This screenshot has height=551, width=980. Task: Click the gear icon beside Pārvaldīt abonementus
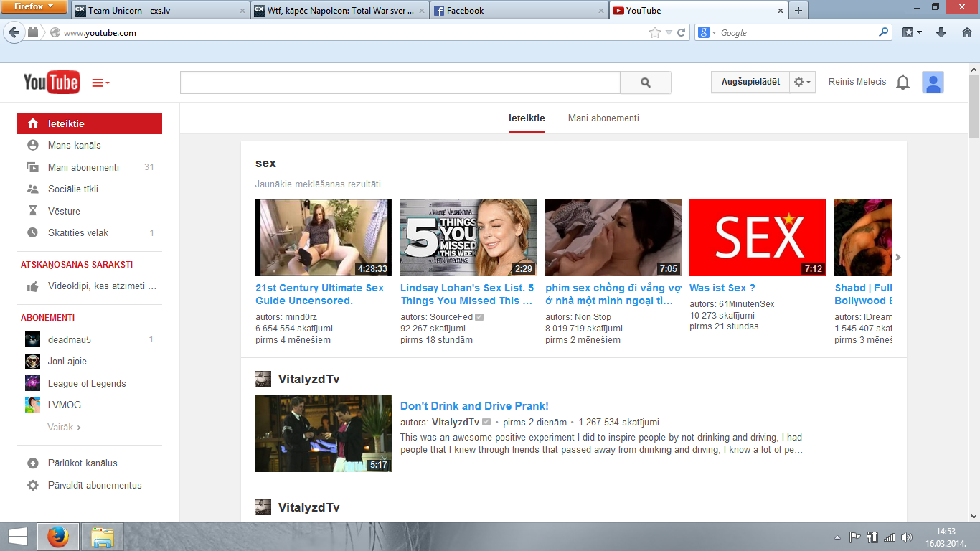pos(32,485)
